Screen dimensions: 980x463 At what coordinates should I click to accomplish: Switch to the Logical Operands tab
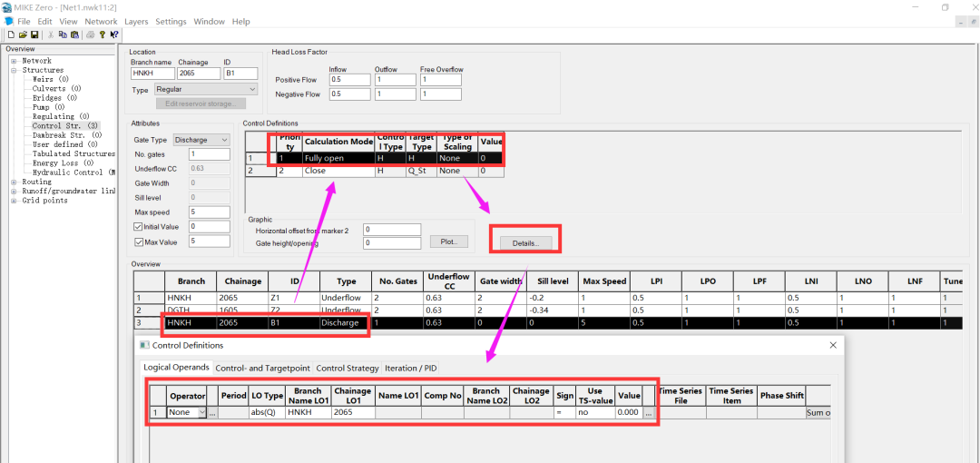tap(176, 368)
